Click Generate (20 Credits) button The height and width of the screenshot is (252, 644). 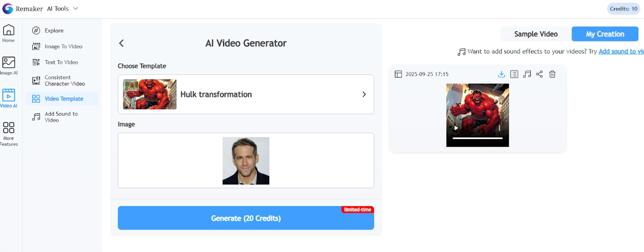(246, 218)
